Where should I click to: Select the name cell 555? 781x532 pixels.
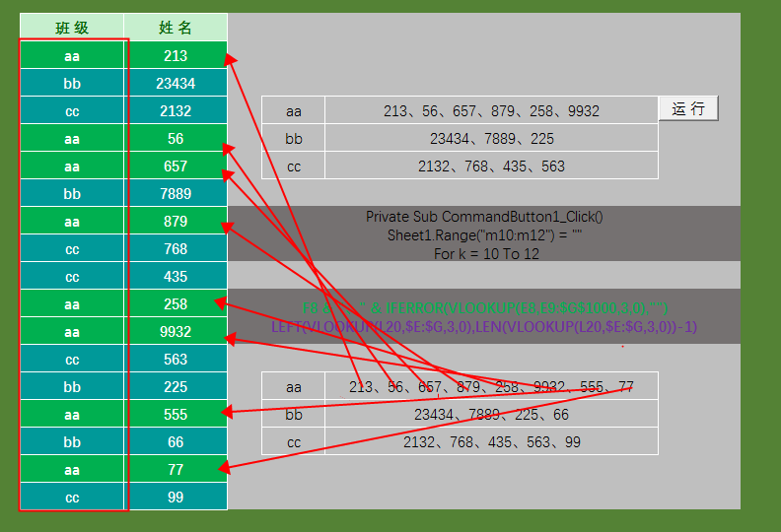click(x=176, y=415)
